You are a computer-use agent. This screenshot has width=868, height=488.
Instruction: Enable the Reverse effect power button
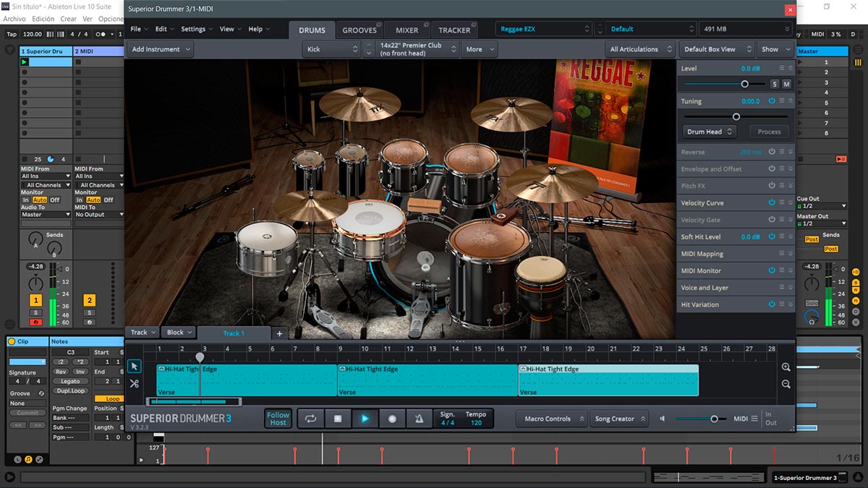click(772, 153)
